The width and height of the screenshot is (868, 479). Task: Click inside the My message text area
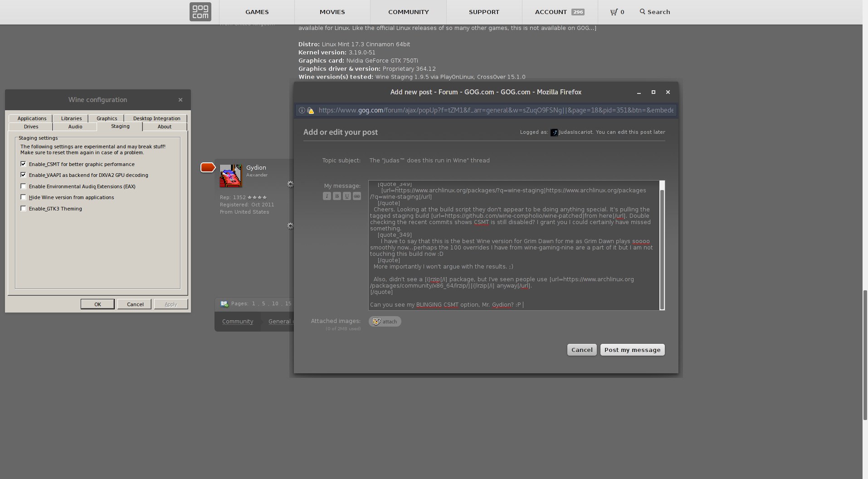click(x=514, y=245)
